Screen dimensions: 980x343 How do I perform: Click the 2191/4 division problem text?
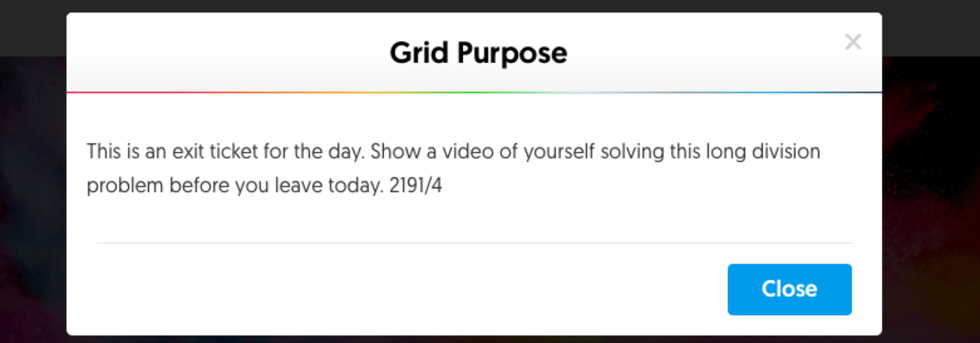click(x=415, y=185)
